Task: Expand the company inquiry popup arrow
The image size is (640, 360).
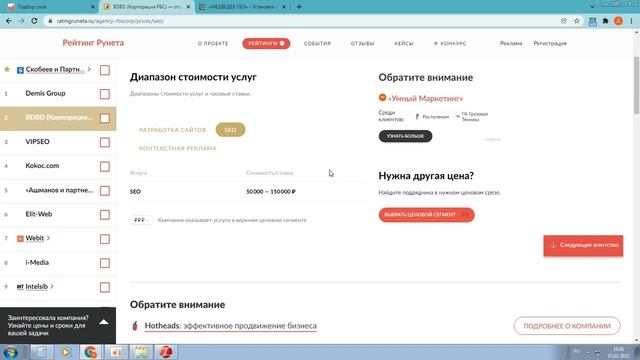Action: pos(104,322)
